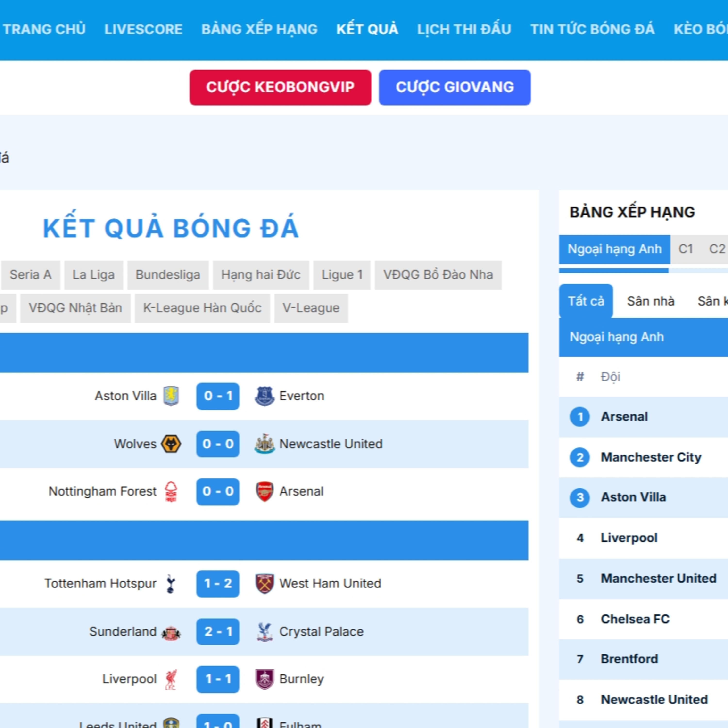Open Arsenal in the standings table
Screen dimensions: 728x728
(x=624, y=417)
